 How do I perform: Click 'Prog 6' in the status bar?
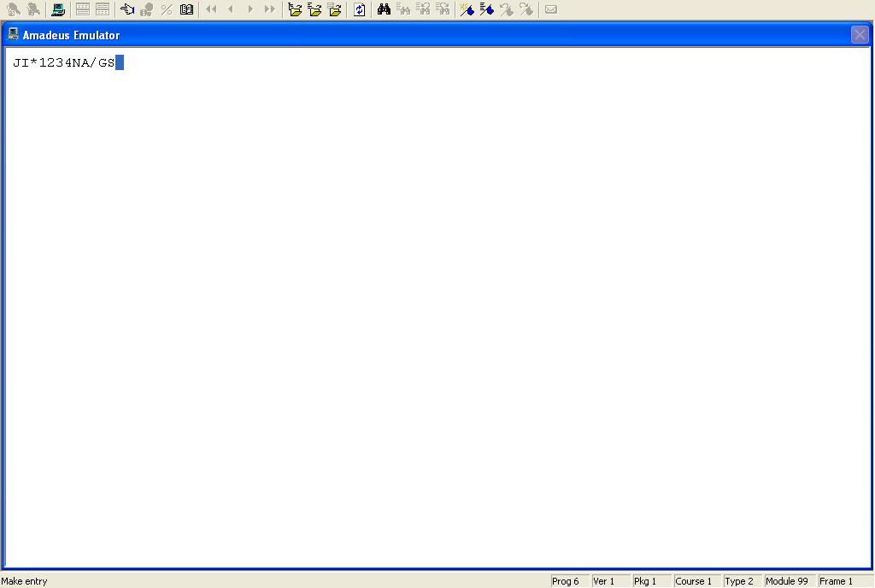566,581
